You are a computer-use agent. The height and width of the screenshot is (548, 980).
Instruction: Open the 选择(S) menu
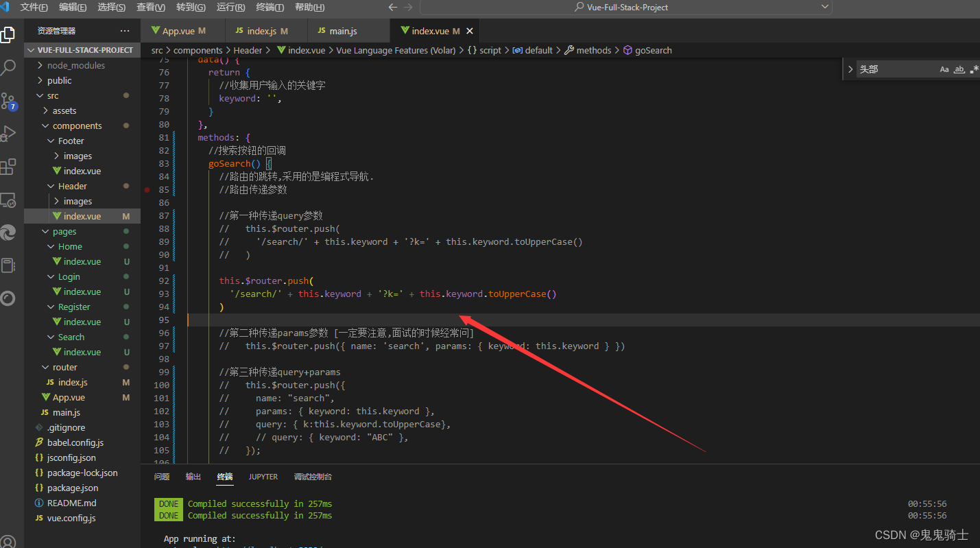click(x=112, y=8)
